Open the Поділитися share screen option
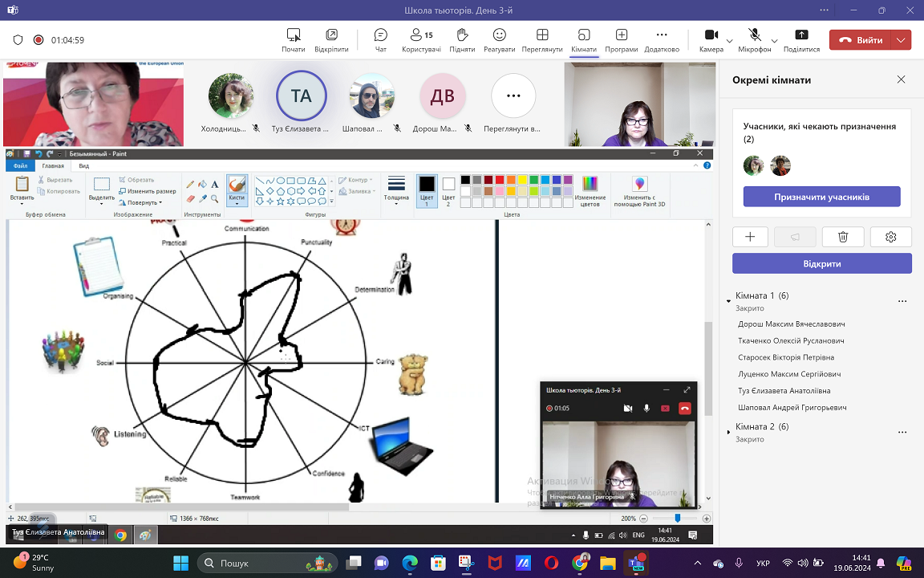 point(801,40)
